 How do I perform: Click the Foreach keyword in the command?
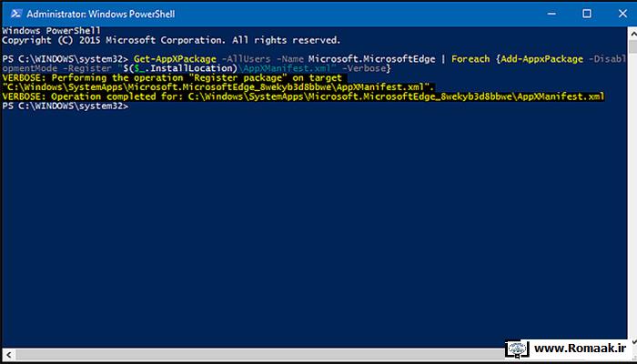pos(470,59)
